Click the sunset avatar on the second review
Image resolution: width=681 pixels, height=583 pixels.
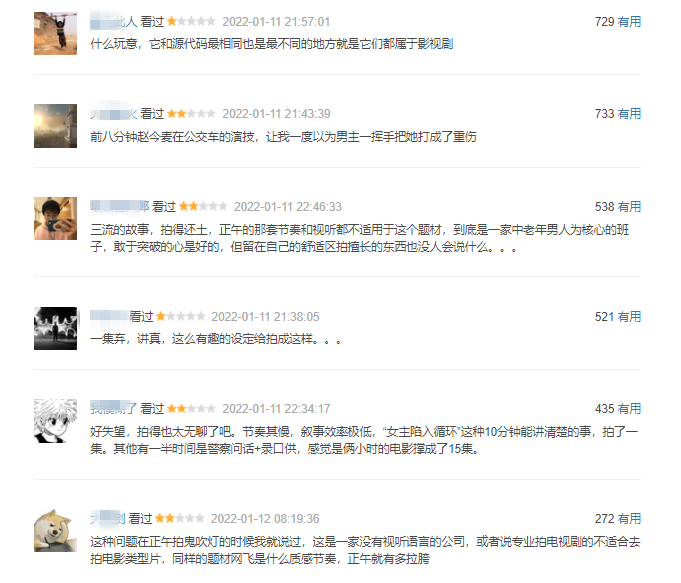click(x=55, y=126)
